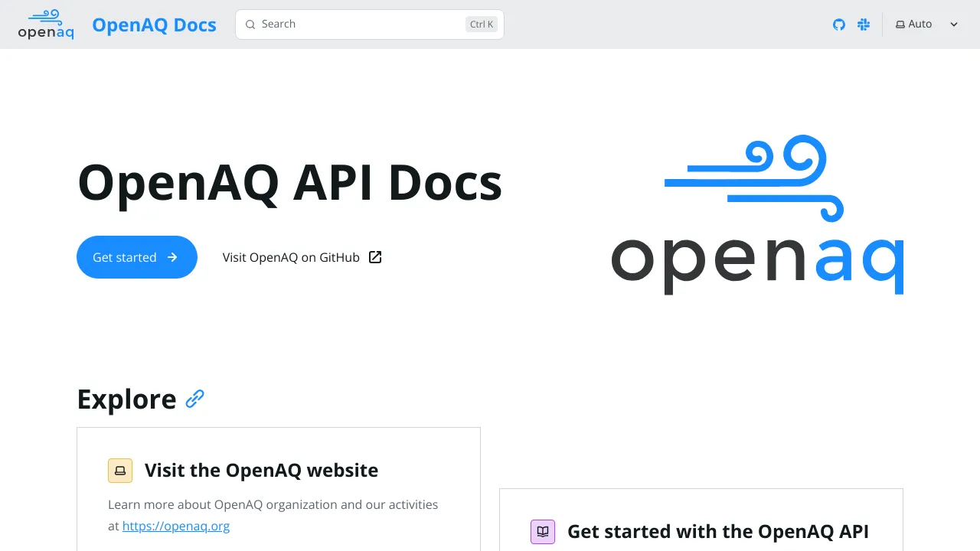Open the Slack icon link in header

click(x=864, y=24)
